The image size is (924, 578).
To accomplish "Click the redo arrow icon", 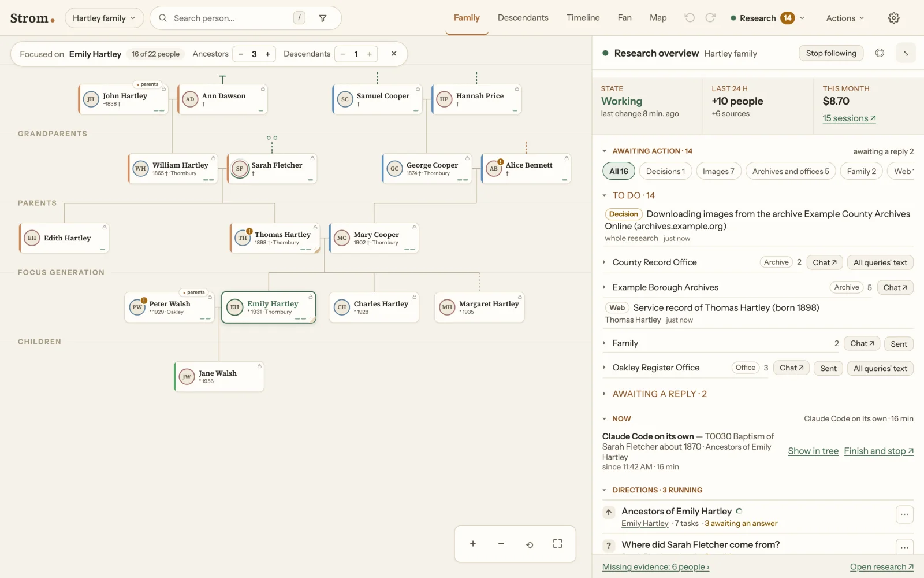I will click(710, 18).
